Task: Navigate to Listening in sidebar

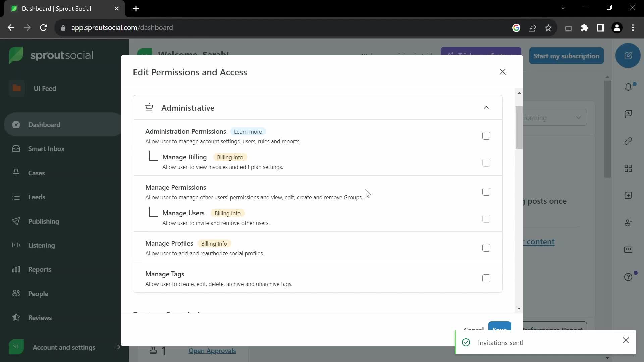Action: tap(42, 245)
